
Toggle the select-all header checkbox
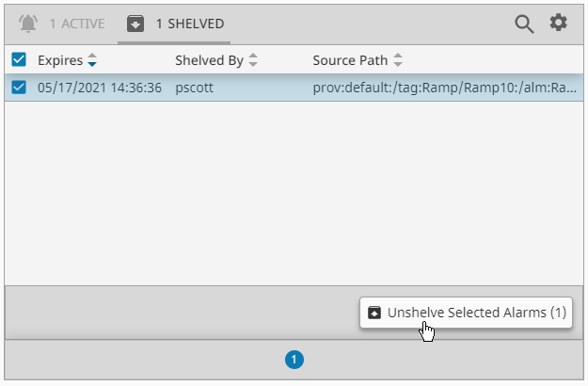[x=19, y=59]
